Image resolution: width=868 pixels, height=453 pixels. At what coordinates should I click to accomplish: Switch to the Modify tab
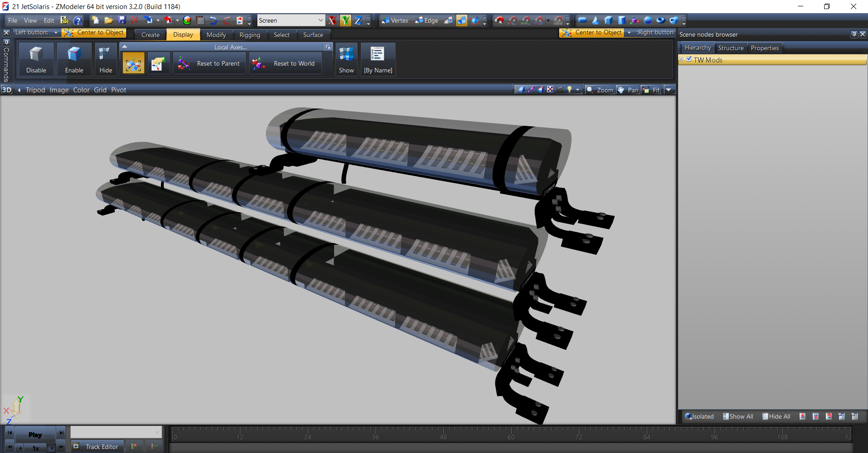tap(216, 35)
